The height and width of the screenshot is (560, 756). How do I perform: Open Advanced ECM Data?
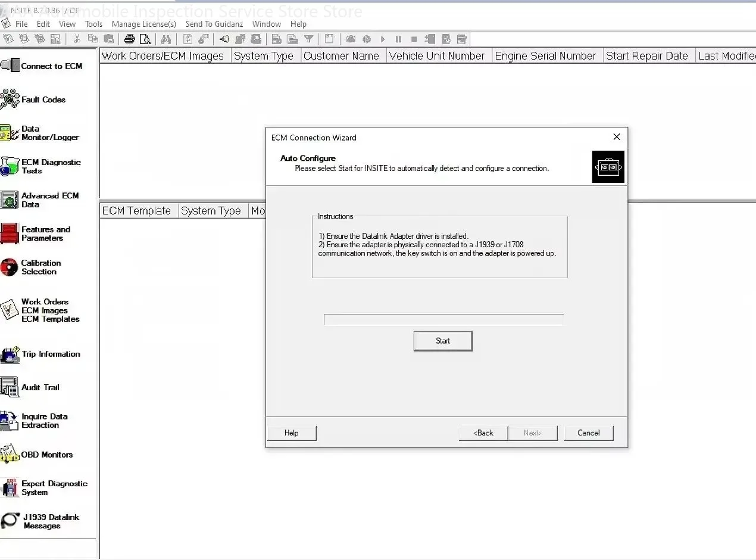[x=40, y=200]
